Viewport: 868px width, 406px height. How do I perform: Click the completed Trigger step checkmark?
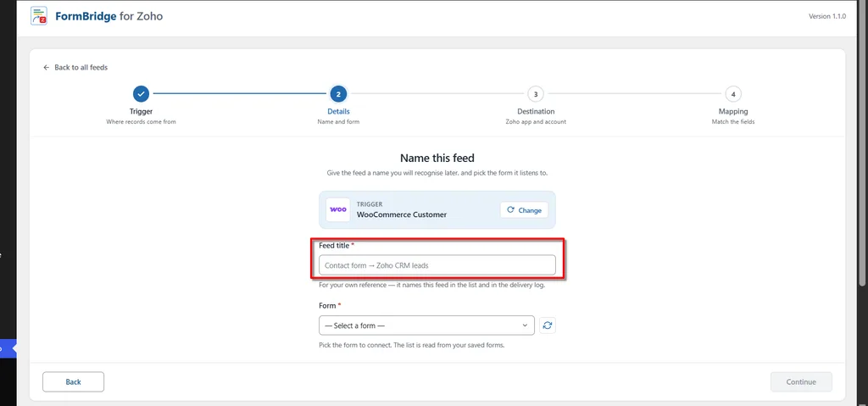pos(142,94)
